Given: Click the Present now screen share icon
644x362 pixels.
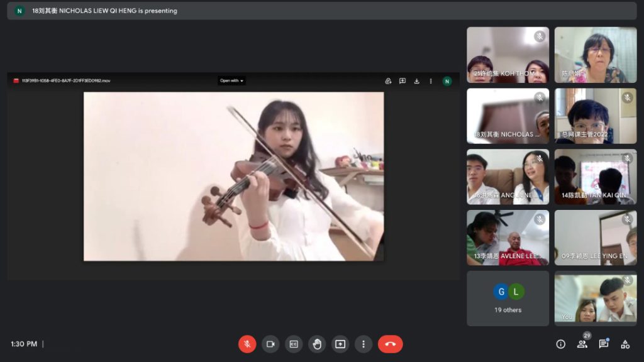Looking at the screenshot, I should point(340,344).
